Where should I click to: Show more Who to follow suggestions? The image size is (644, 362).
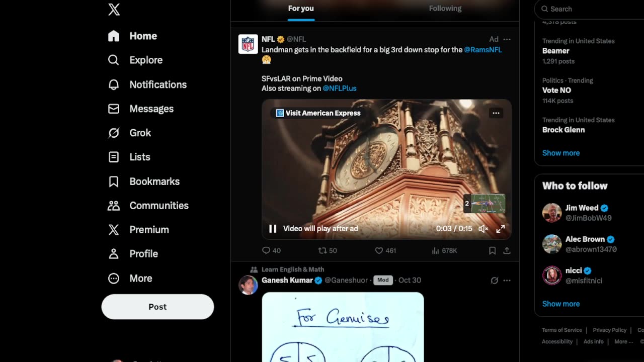pos(561,304)
